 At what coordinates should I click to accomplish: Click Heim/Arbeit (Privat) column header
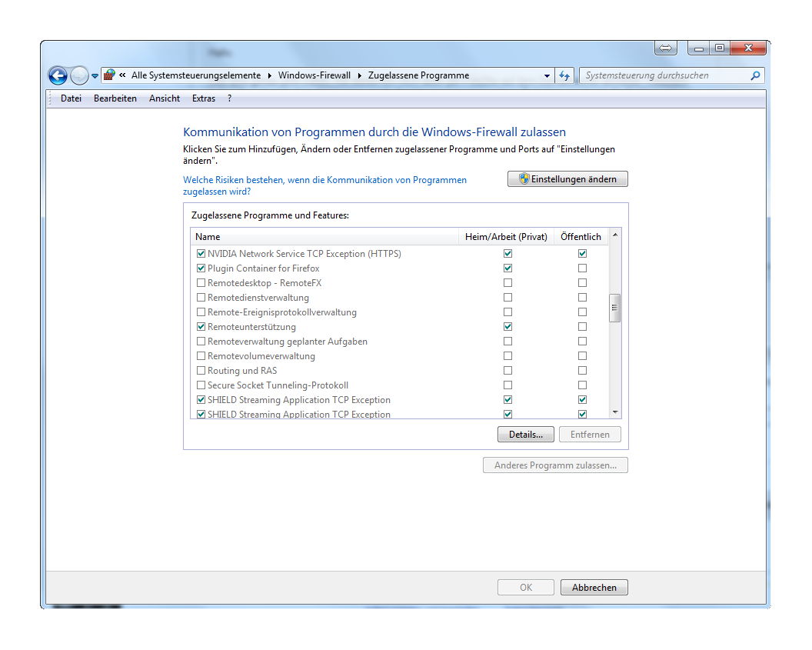(x=506, y=237)
